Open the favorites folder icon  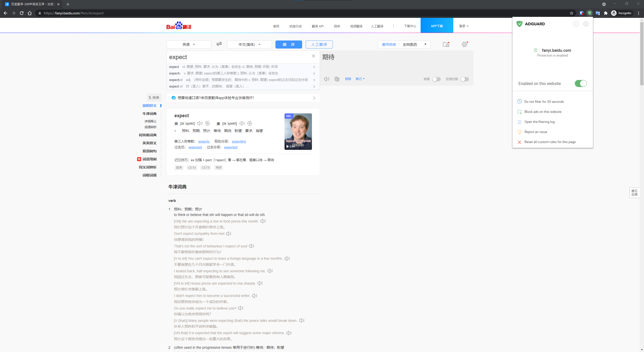446,44
